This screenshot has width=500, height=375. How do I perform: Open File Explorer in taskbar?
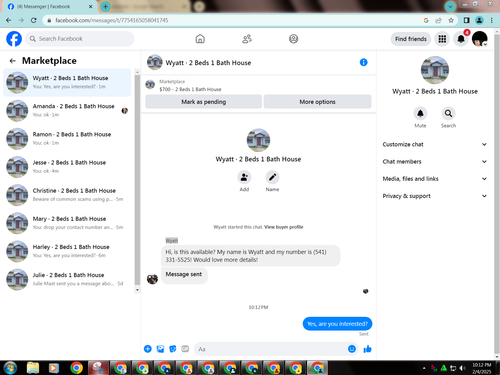click(x=33, y=368)
